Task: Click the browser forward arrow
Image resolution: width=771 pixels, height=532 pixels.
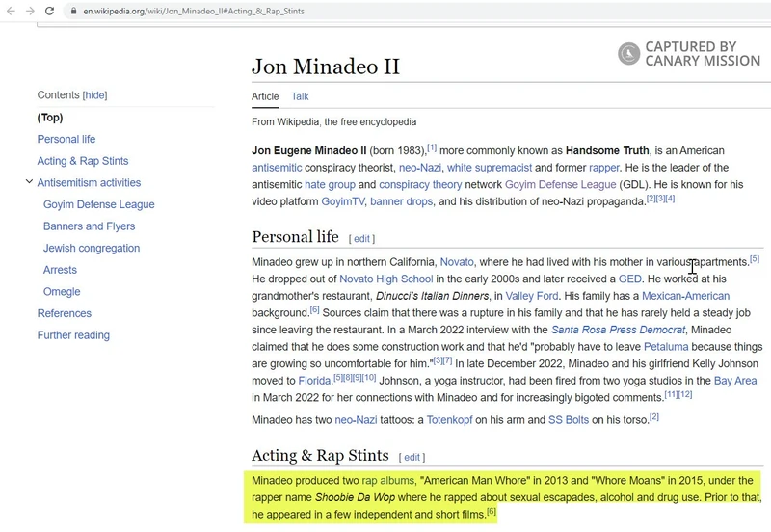Action: [30, 11]
